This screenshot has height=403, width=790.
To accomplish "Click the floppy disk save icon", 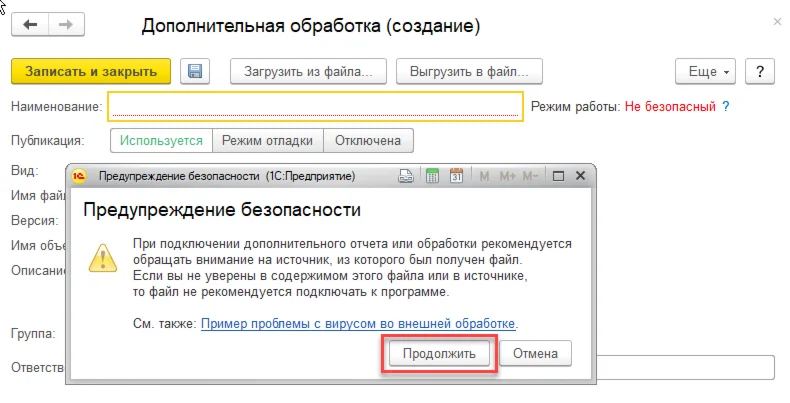I will (195, 71).
